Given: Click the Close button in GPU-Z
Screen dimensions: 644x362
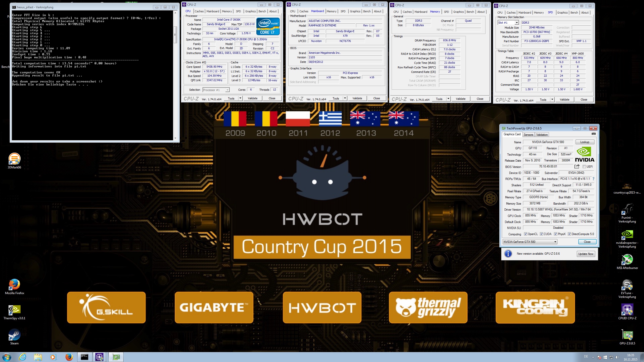Looking at the screenshot, I should [587, 242].
